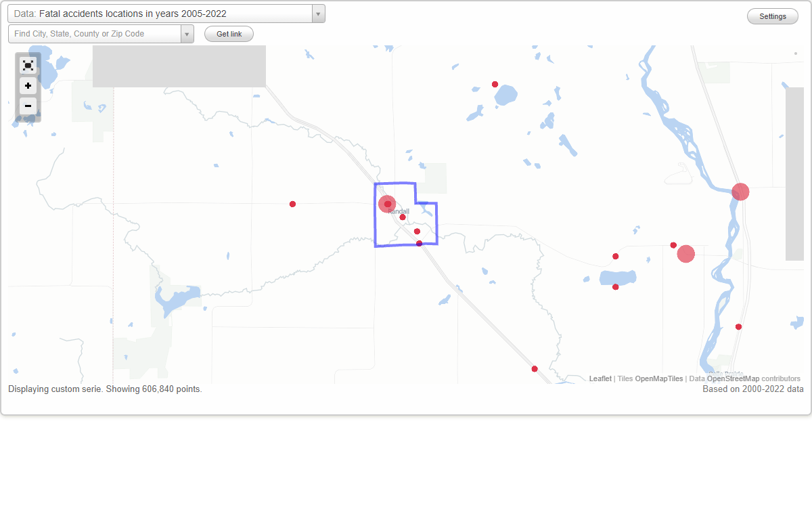Click the zoom in button on the map
Image resolution: width=812 pixels, height=522 pixels.
tap(28, 86)
